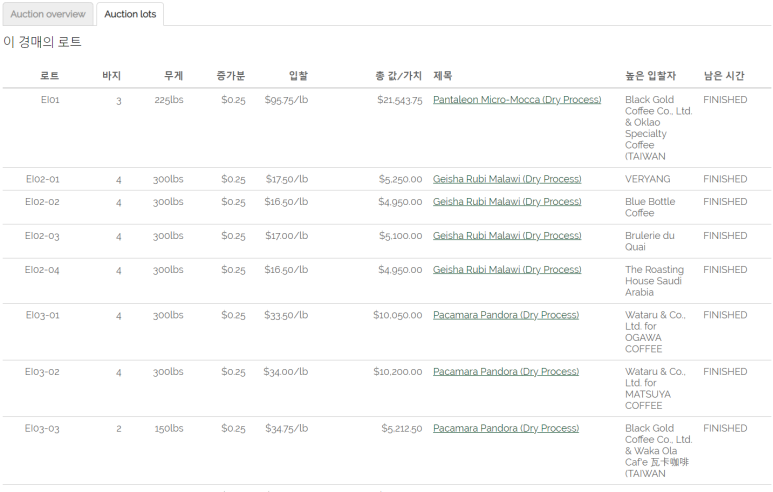This screenshot has width=773, height=492.
Task: Select lot ID EI01
Action: (x=50, y=100)
